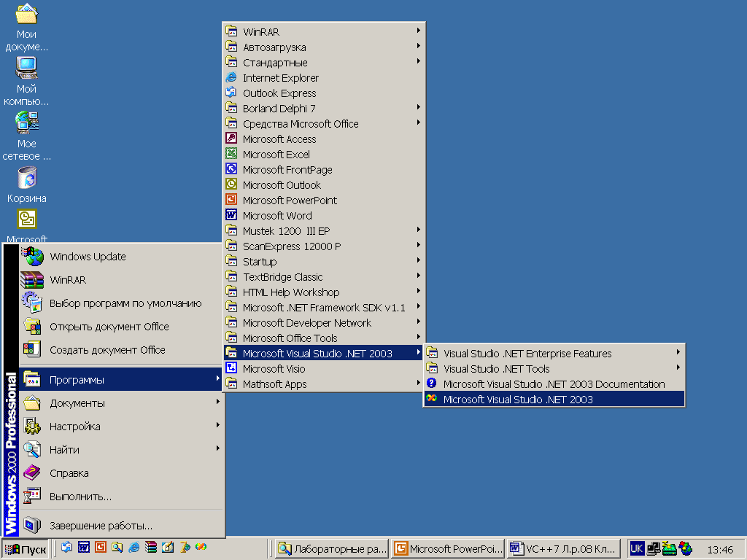Open the Автозагрузка folder
This screenshot has height=560, width=747.
(323, 47)
